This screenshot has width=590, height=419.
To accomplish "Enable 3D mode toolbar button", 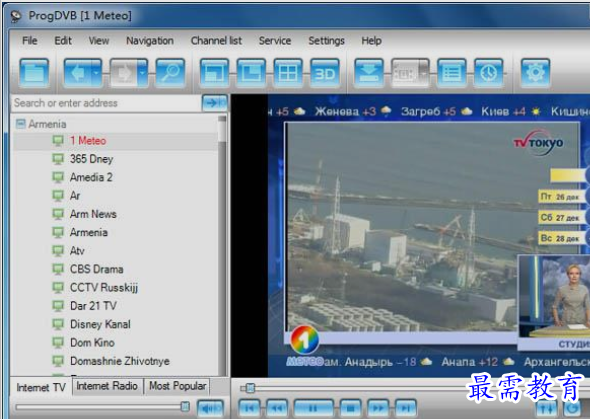I will 325,73.
